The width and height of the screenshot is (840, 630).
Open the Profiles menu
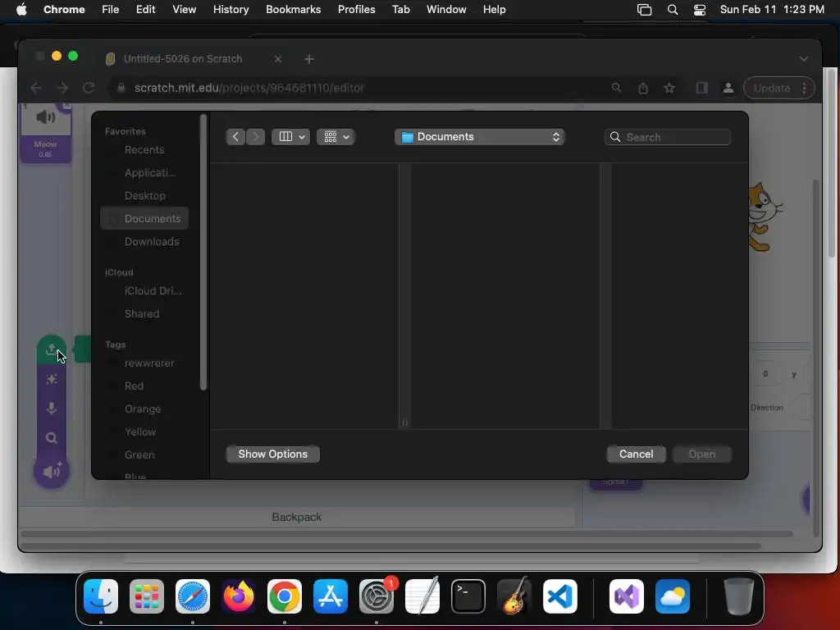356,10
